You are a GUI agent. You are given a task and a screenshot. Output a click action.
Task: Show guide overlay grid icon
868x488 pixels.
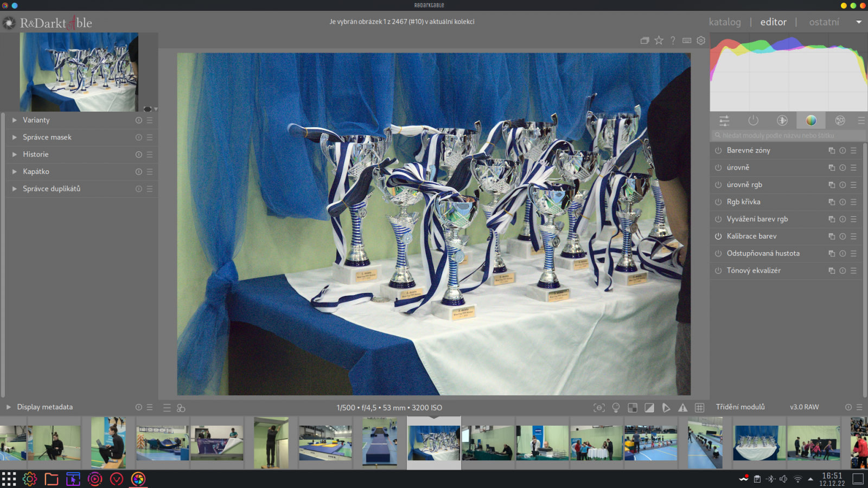pos(699,407)
